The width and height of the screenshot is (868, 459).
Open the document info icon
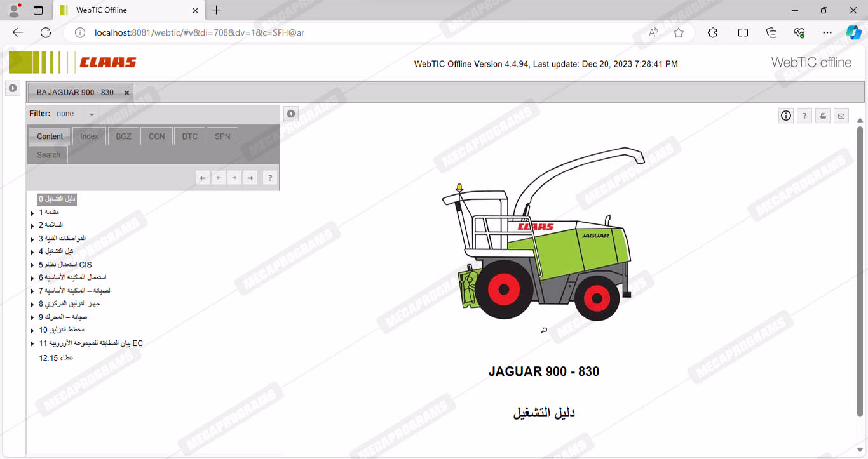tap(786, 116)
